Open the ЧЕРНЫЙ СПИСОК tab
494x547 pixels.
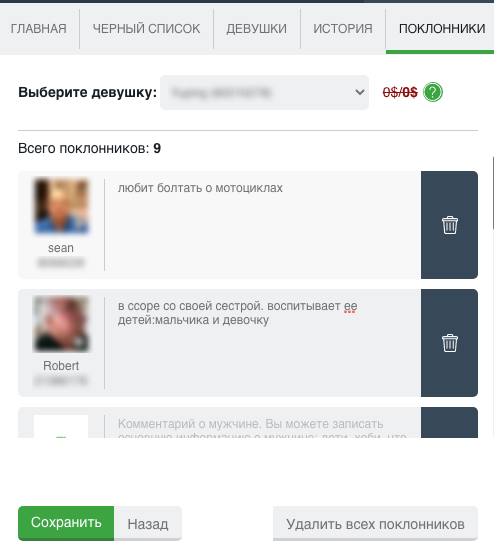(147, 29)
